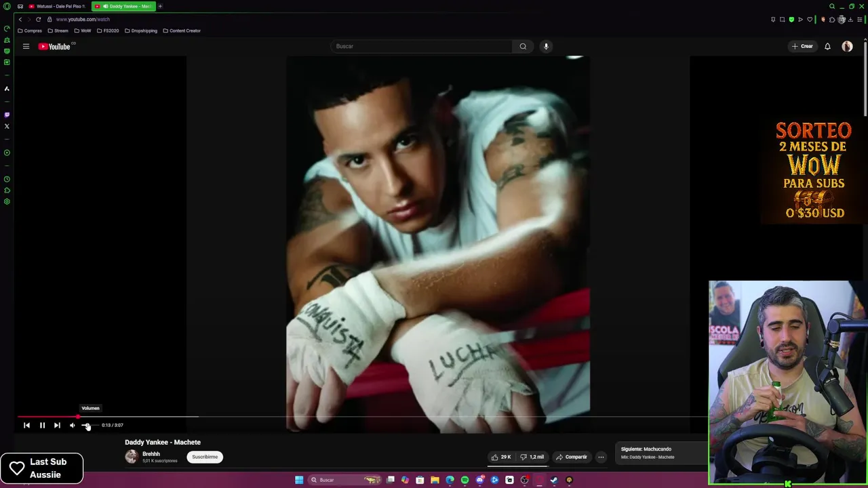
Task: Dislike the video with 1,2 mil count
Action: [532, 457]
